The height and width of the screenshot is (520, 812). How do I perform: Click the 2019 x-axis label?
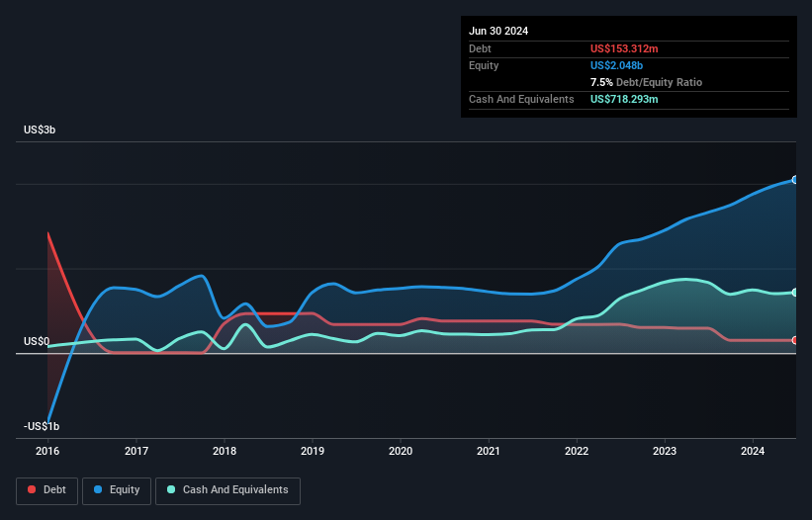(313, 452)
